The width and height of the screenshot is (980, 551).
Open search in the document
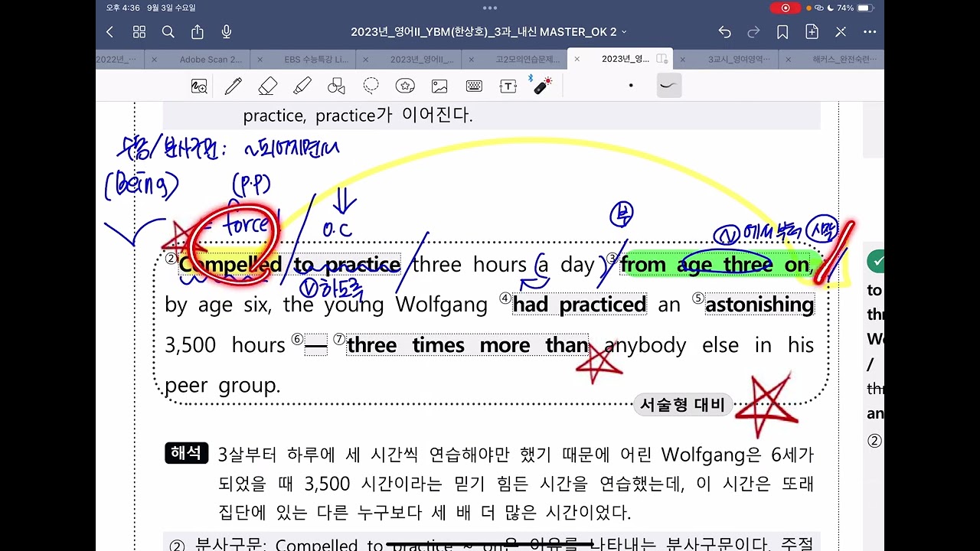click(x=168, y=31)
